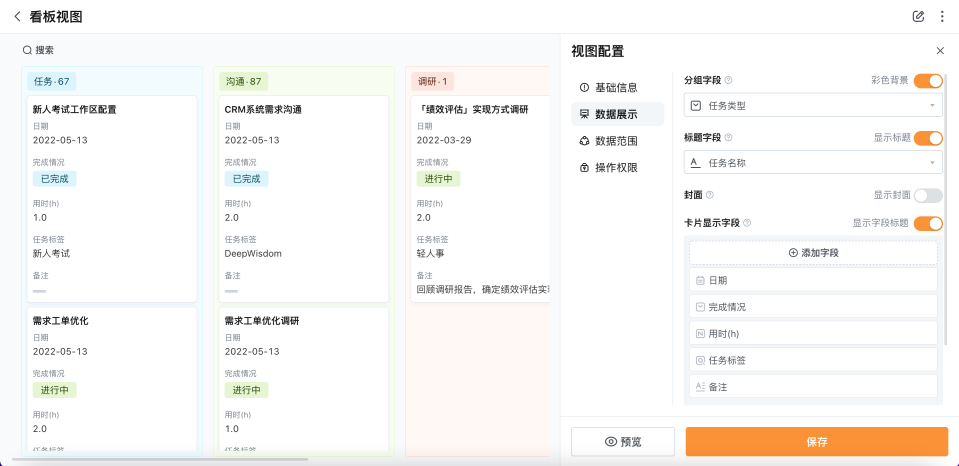Show help for 卡片显示字段

(x=747, y=223)
